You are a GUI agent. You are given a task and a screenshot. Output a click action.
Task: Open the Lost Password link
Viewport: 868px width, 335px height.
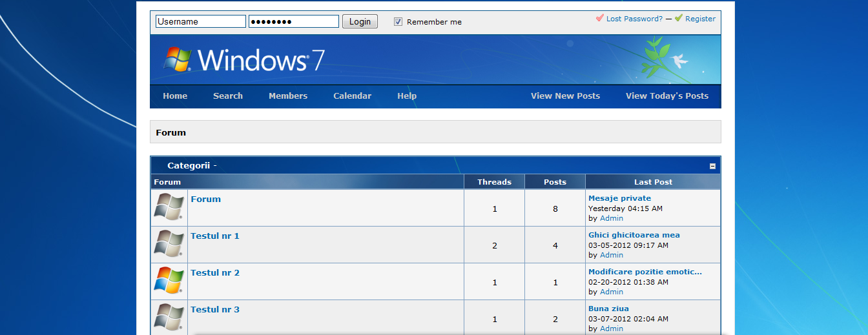tap(634, 19)
